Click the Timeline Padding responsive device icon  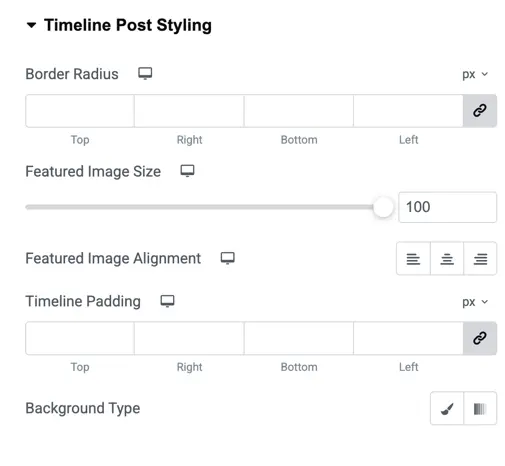(x=167, y=301)
